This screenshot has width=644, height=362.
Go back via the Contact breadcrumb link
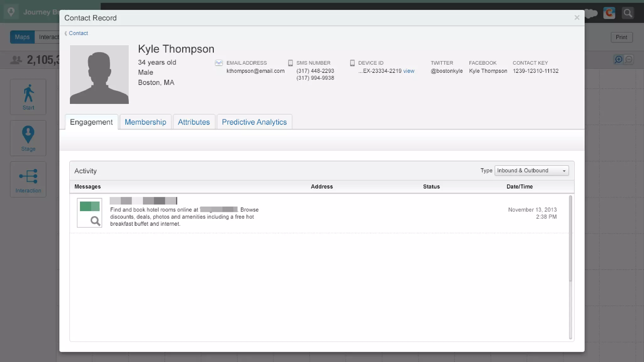pos(78,33)
